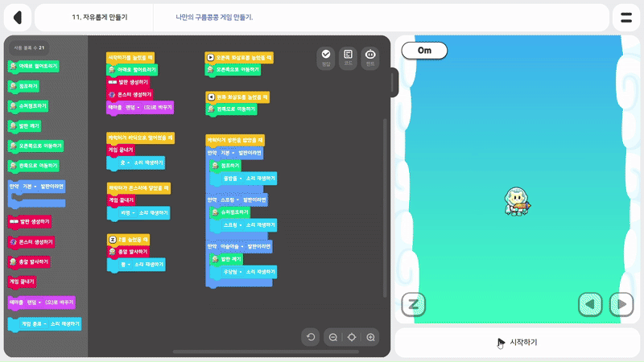
Task: Click the 사용 블록 수 21 counter
Action: point(29,48)
